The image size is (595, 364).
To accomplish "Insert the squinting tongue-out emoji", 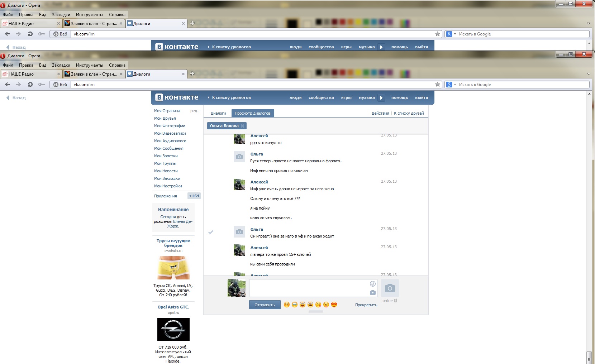I will click(x=326, y=305).
